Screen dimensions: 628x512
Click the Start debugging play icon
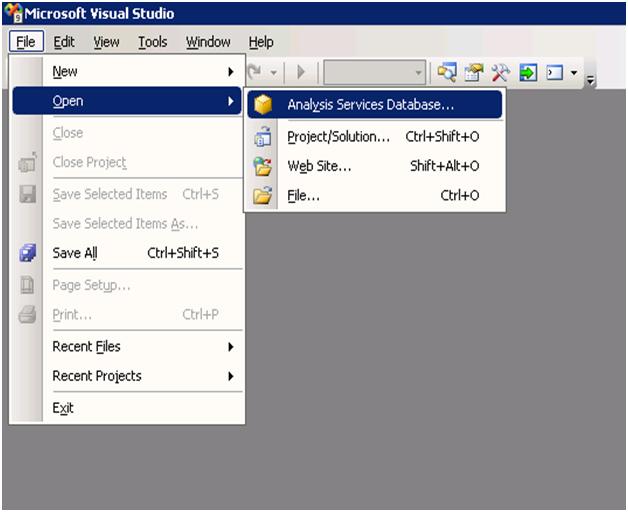coord(301,73)
